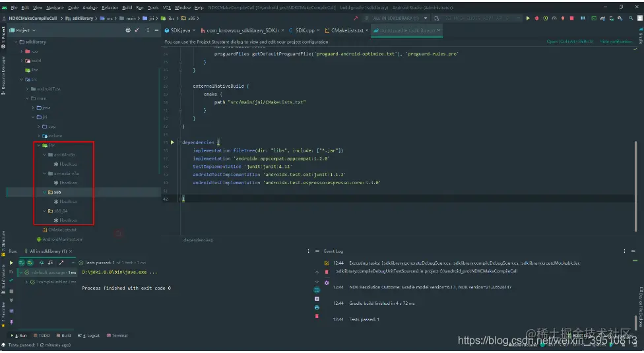This screenshot has height=353, width=644.
Task: Collapse the arm64-v8a folder node
Action: pos(44,155)
